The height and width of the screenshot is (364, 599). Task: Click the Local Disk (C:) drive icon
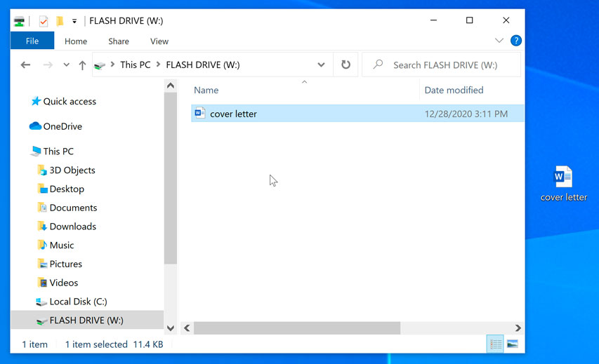pos(41,302)
